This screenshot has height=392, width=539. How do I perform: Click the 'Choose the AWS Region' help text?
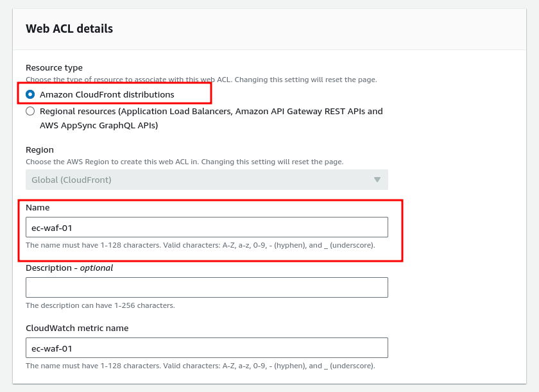tap(184, 162)
